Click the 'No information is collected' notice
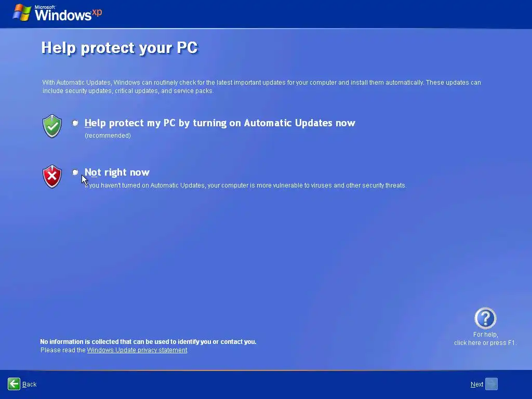 (x=148, y=342)
